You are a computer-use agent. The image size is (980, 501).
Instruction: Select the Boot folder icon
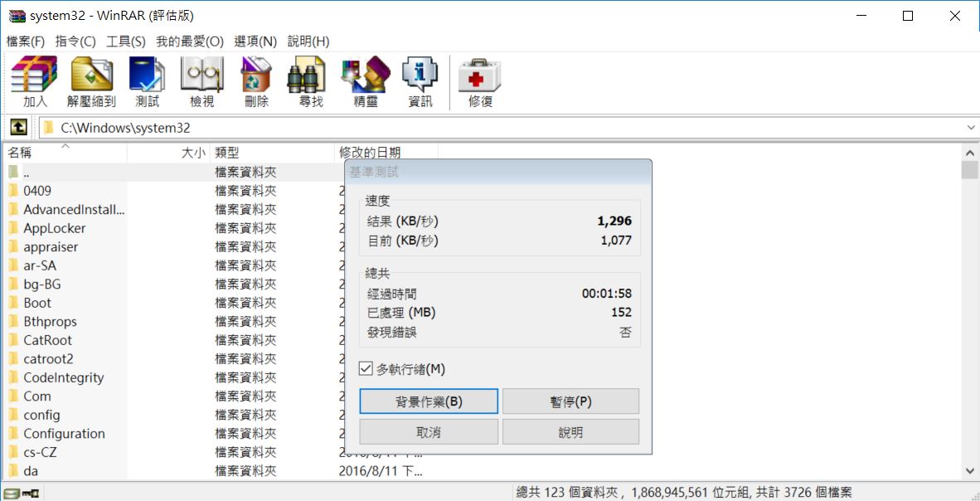[14, 303]
